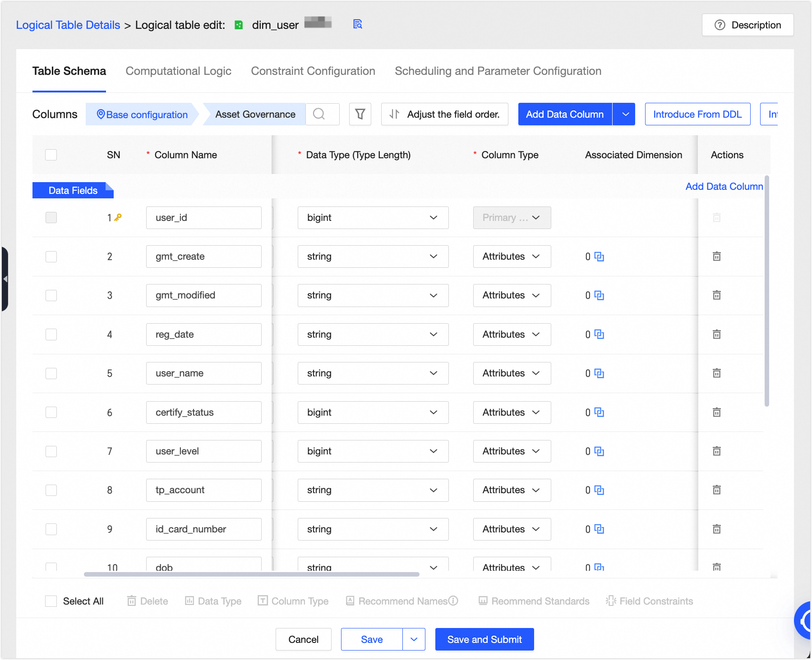Delete the gmt_create row using trash icon

click(716, 257)
